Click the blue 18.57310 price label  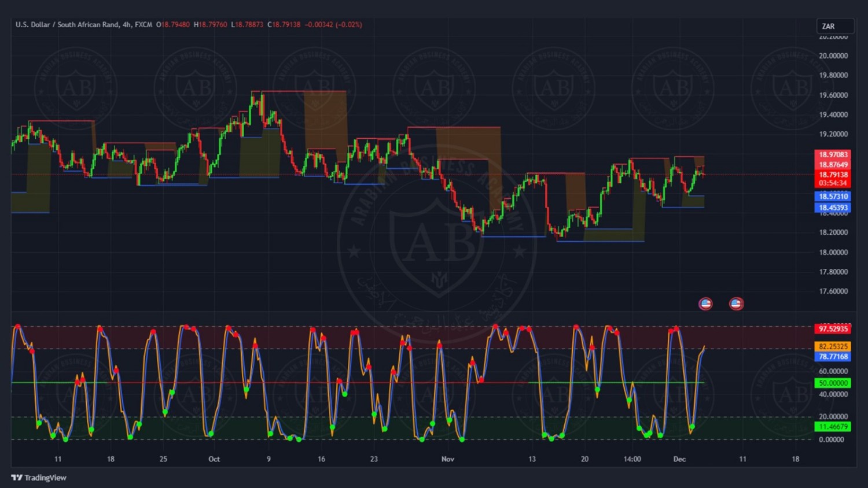[x=833, y=197]
